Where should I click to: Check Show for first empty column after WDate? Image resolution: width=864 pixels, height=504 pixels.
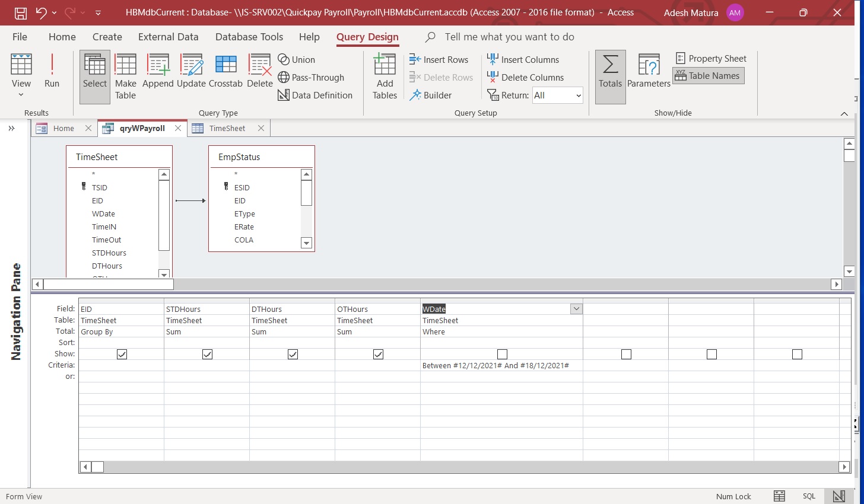pyautogui.click(x=626, y=354)
